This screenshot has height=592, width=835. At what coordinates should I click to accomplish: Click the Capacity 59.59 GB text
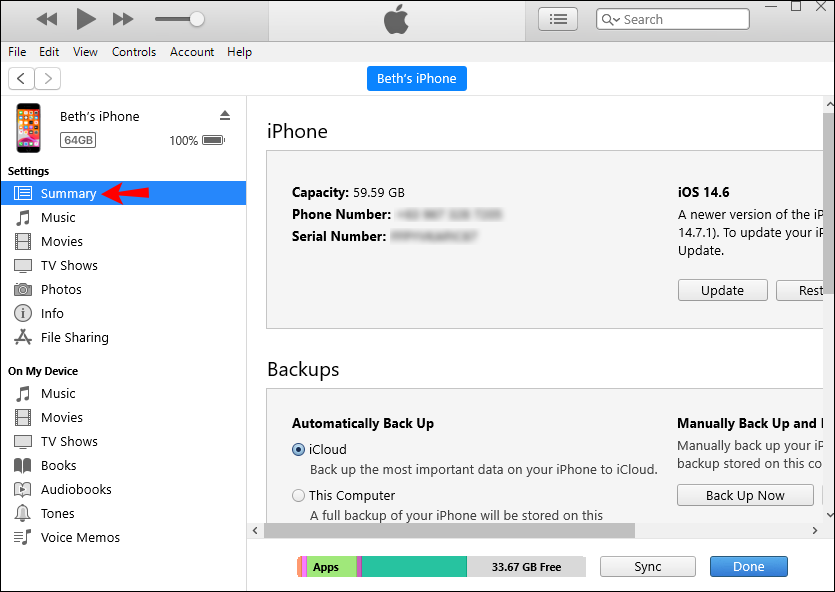(x=348, y=192)
